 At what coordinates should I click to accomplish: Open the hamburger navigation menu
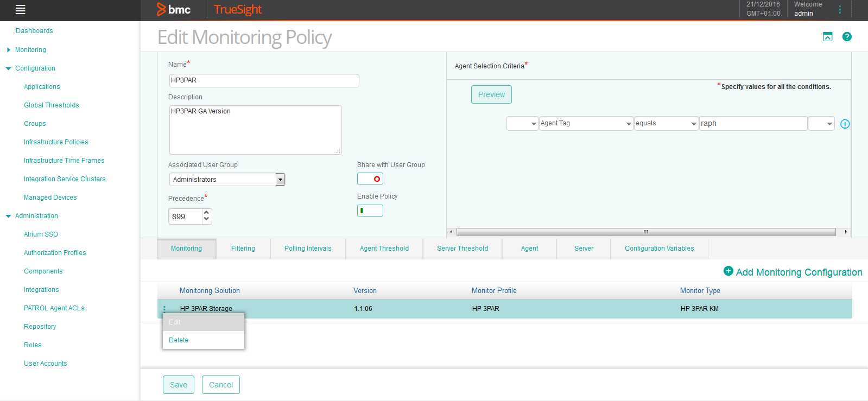click(21, 9)
